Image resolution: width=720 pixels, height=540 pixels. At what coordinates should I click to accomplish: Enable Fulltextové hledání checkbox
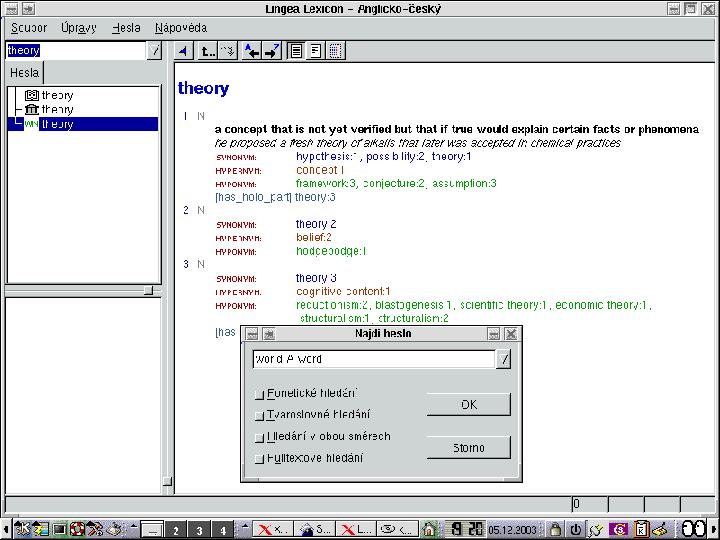tap(260, 458)
